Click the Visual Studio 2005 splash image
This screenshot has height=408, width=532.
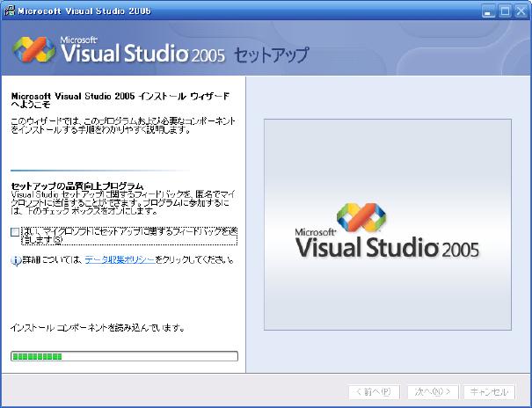[x=388, y=224]
